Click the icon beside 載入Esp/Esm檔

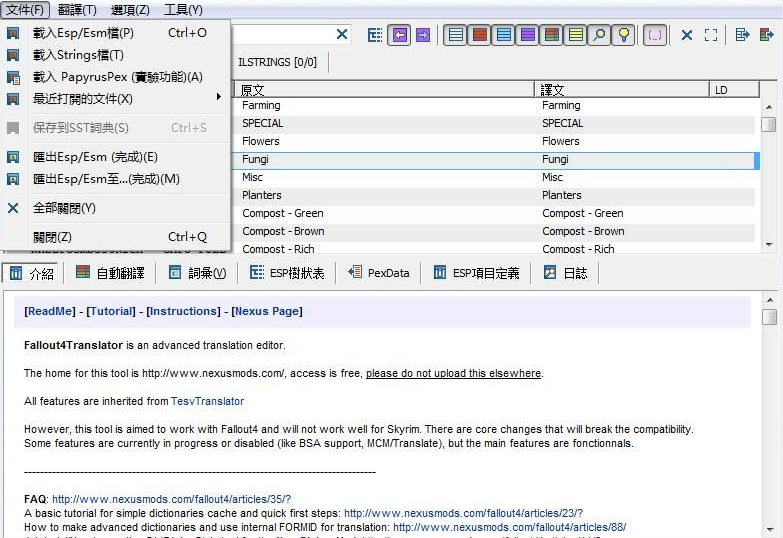[x=13, y=33]
